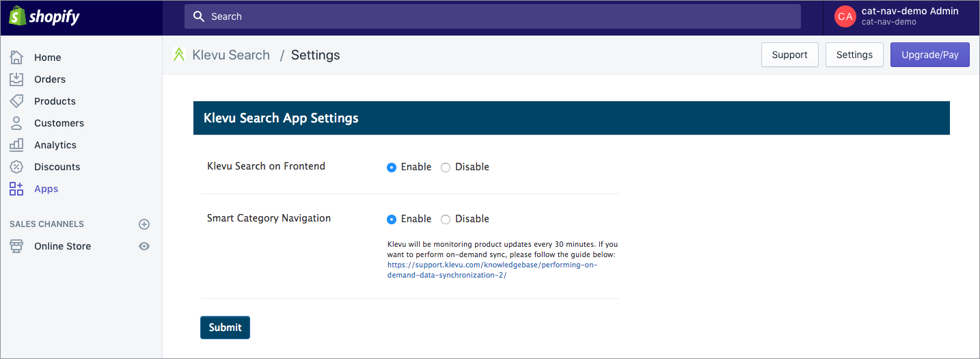Click the Customers person icon
Viewport: 980px width, 359px height.
[x=16, y=123]
